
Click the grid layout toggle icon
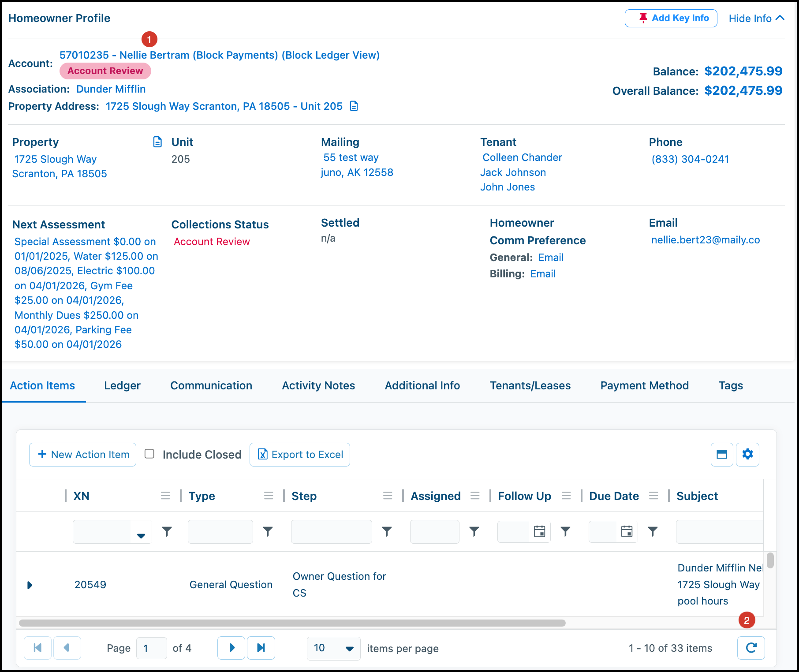[722, 454]
